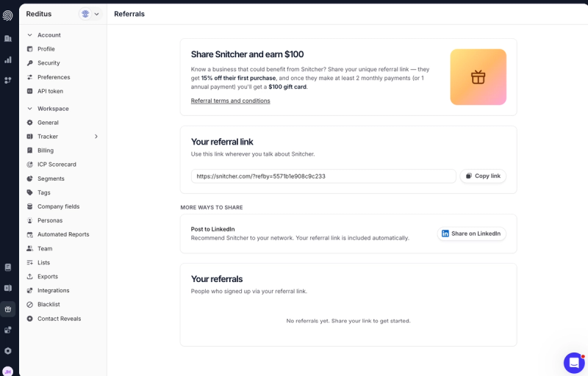Click the General gear icon

click(30, 123)
